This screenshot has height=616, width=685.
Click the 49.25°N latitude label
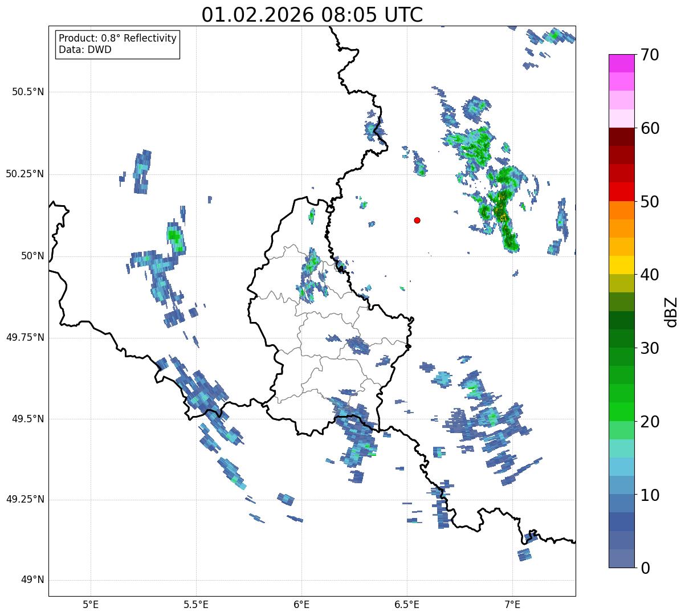[x=25, y=499]
